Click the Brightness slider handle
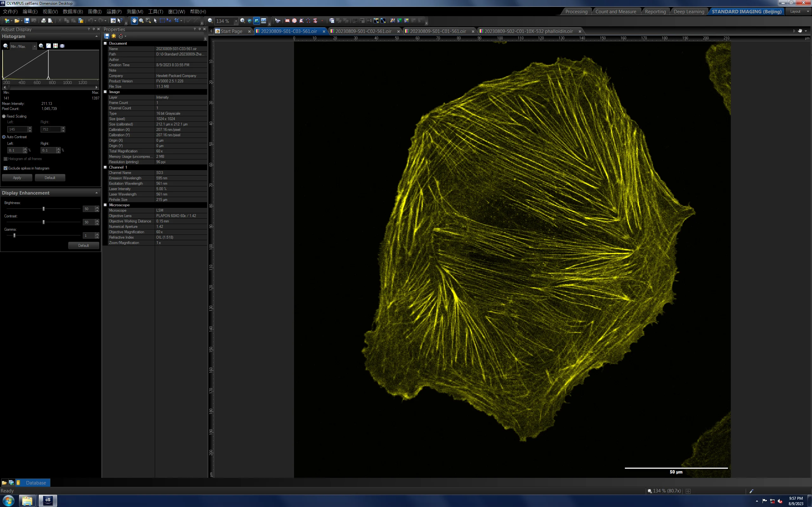This screenshot has width=812, height=507. tap(44, 209)
